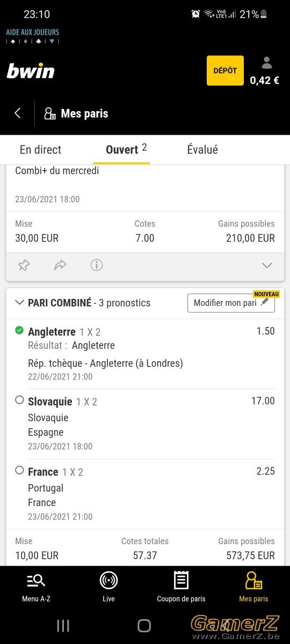Collapse the PARI COMBINÉ section chevron

coord(20,303)
